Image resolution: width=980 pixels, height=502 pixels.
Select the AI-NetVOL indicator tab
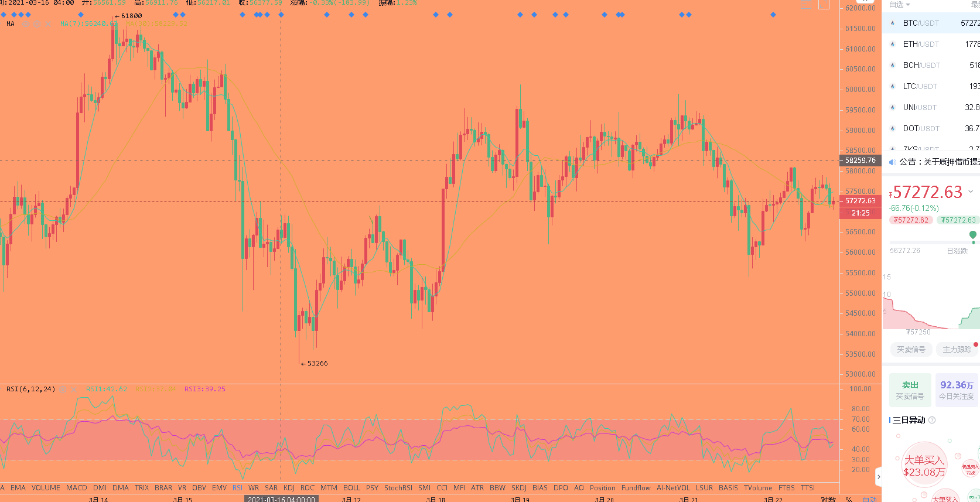tap(673, 488)
